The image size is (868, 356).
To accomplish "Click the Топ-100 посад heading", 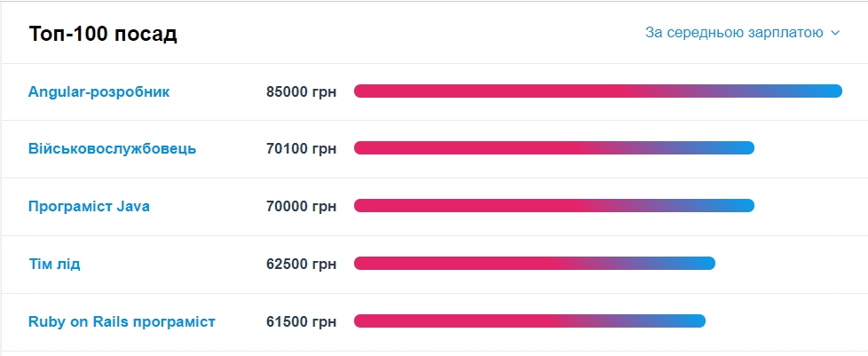I will 103,34.
